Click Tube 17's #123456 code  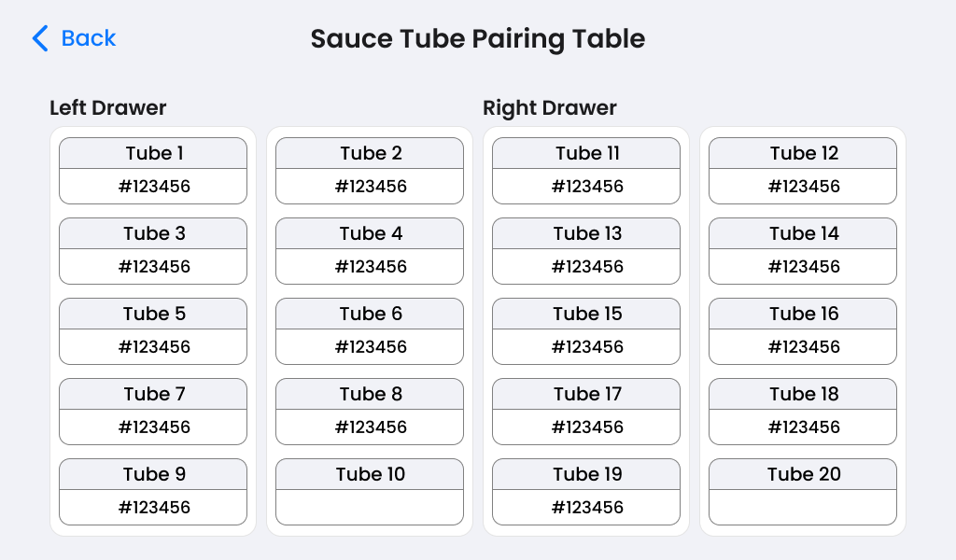point(586,427)
